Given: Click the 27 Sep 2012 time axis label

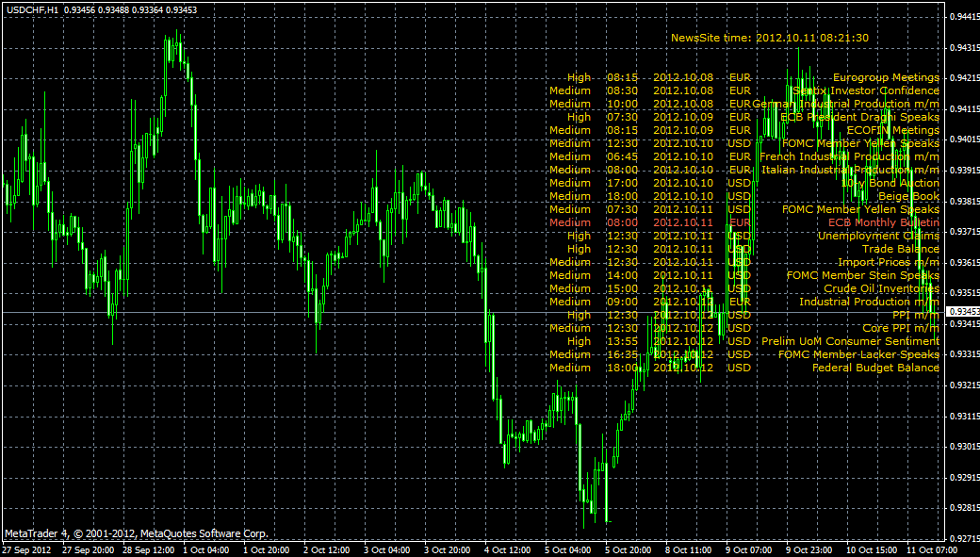Looking at the screenshot, I should click(27, 550).
